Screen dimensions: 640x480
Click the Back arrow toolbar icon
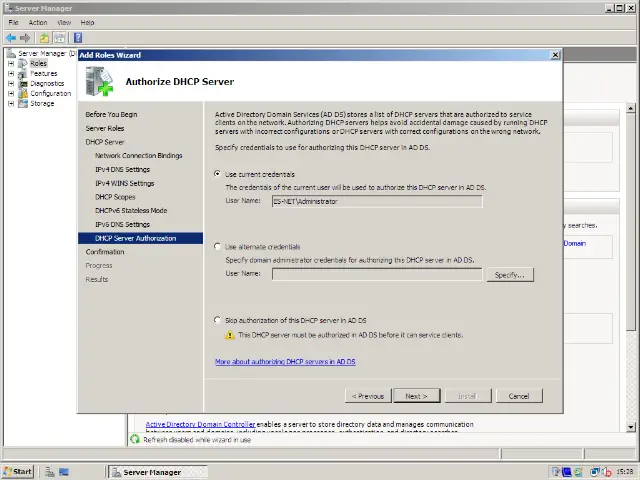pyautogui.click(x=11, y=38)
